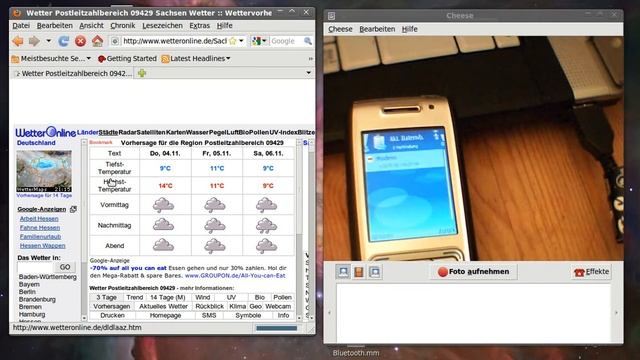Viewport: 640px width, 360px height.
Task: Click Friday Nachmittag rain cloud icon
Action: (x=215, y=225)
